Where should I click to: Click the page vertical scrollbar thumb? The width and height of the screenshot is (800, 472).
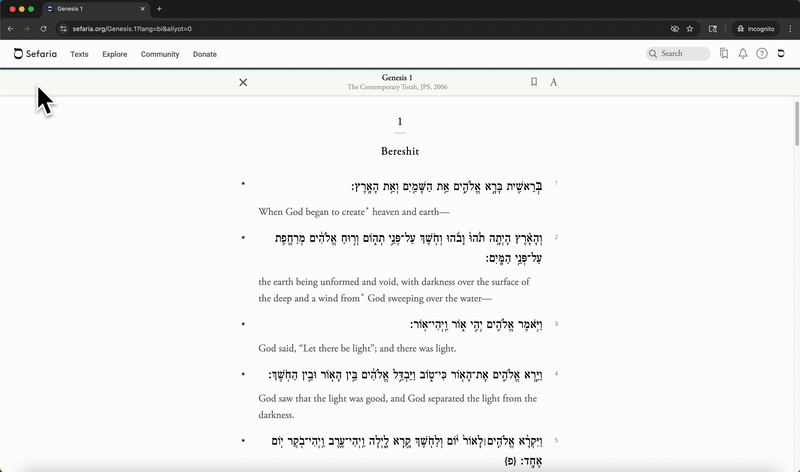coord(797,123)
